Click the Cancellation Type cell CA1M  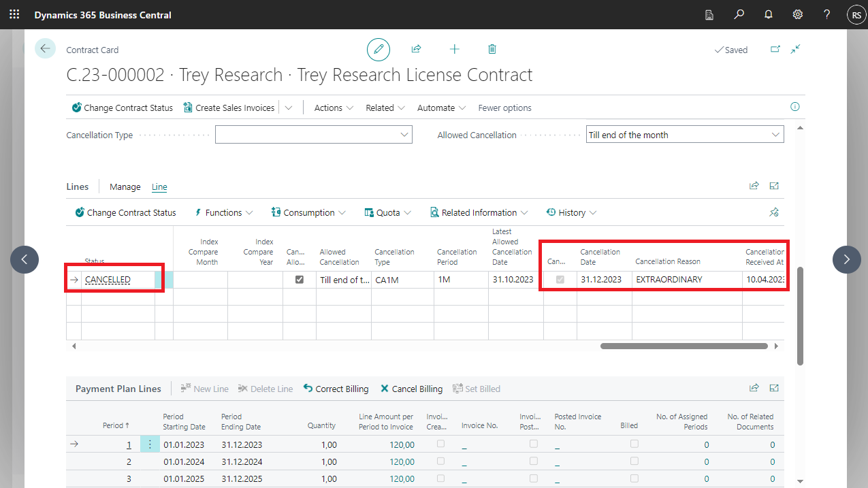pos(402,279)
